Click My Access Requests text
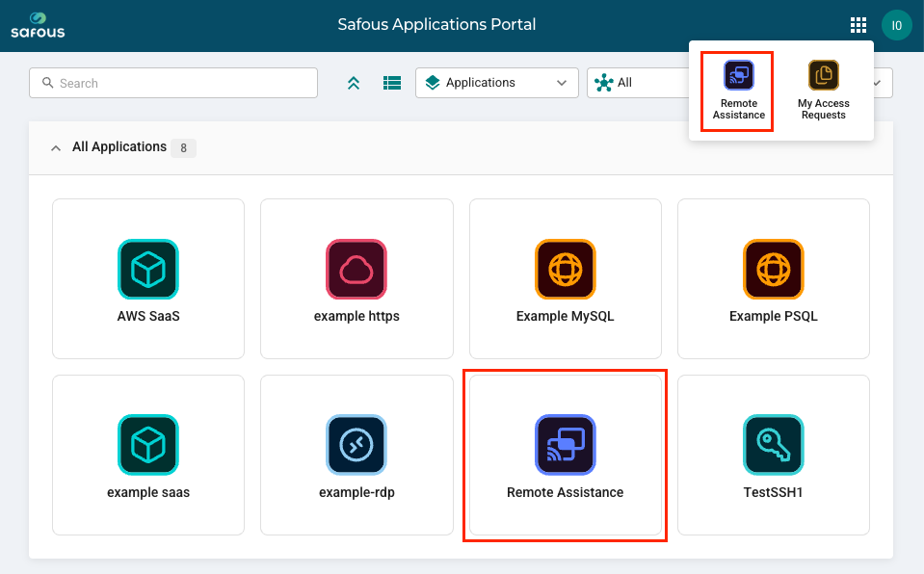Image resolution: width=924 pixels, height=574 pixels. pyautogui.click(x=823, y=109)
